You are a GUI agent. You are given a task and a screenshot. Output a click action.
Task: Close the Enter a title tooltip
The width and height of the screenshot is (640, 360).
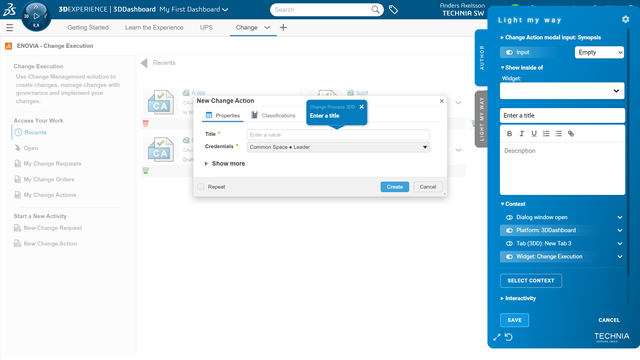[361, 107]
